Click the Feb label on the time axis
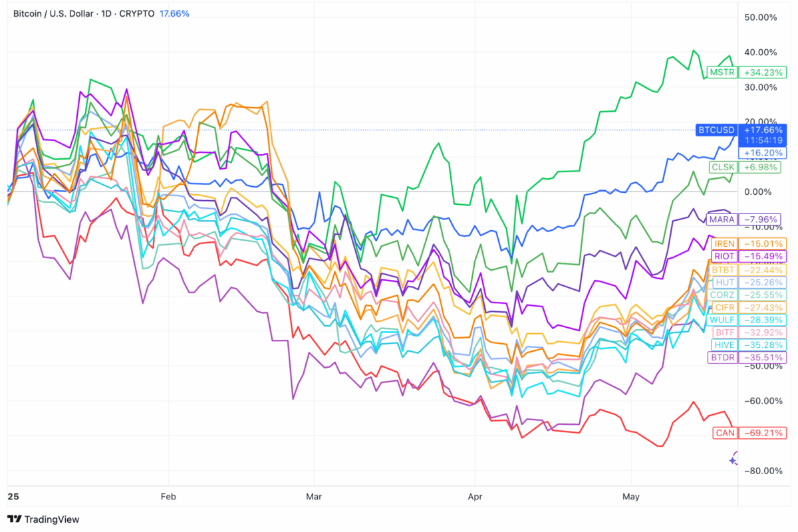The height and width of the screenshot is (532, 798). tap(168, 496)
